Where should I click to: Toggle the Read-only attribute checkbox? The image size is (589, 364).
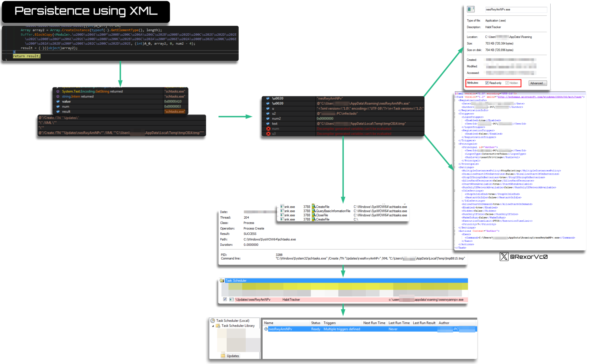[x=487, y=83]
